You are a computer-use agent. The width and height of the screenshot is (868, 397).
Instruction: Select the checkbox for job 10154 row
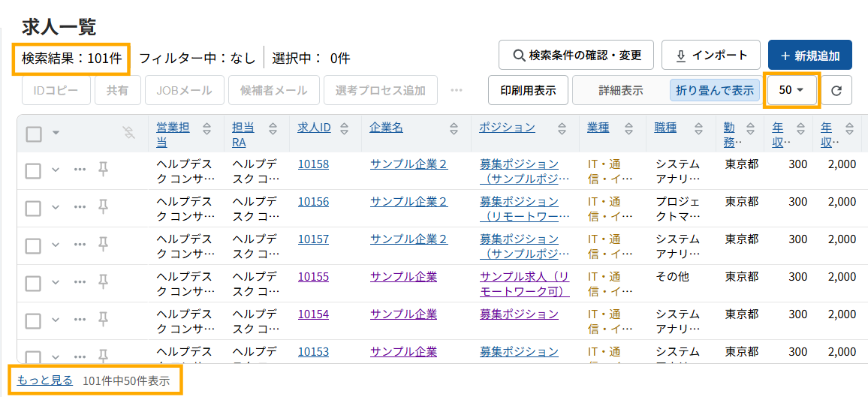pyautogui.click(x=33, y=321)
